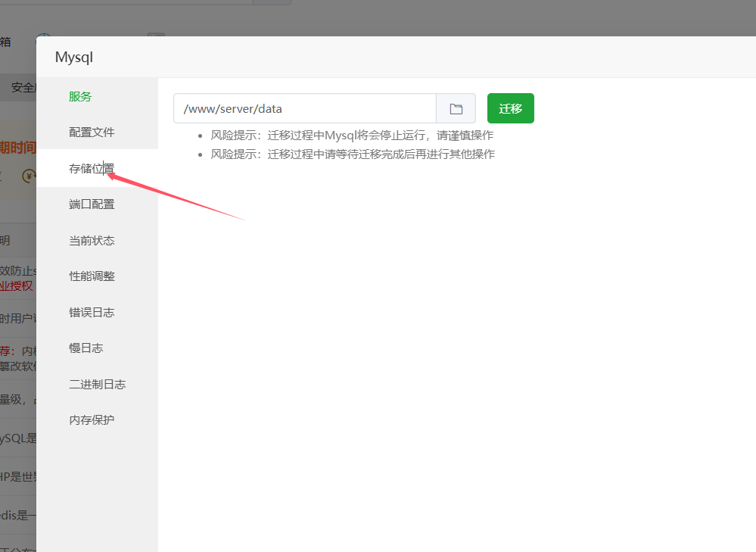Viewport: 756px width, 552px height.
Task: Select the 存储位置 tab
Action: pos(92,168)
